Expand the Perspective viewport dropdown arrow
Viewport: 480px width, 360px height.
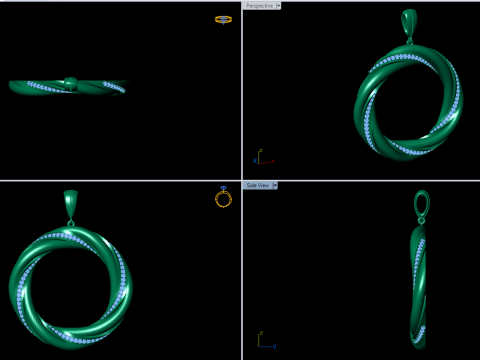(279, 6)
